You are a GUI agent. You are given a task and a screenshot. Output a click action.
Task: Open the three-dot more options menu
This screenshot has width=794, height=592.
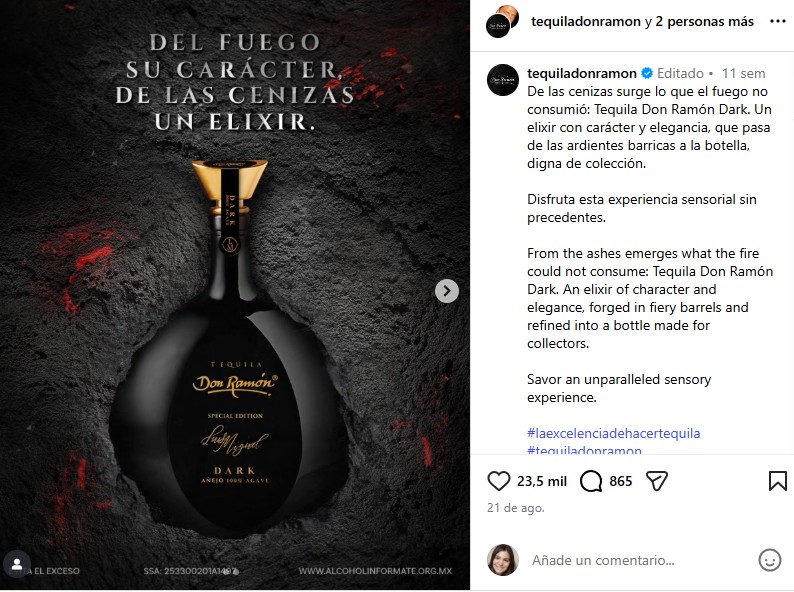pyautogui.click(x=777, y=21)
